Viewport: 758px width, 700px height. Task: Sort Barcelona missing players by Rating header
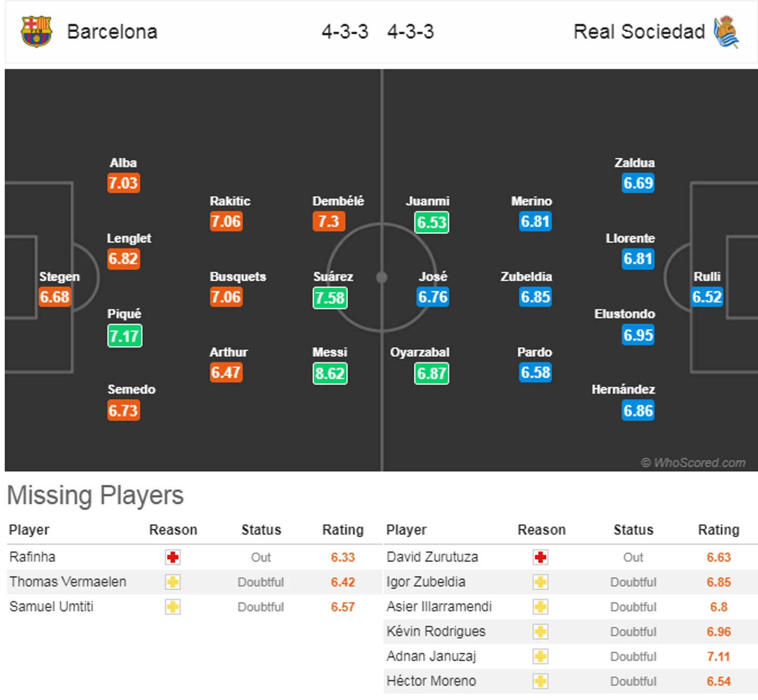pyautogui.click(x=343, y=530)
